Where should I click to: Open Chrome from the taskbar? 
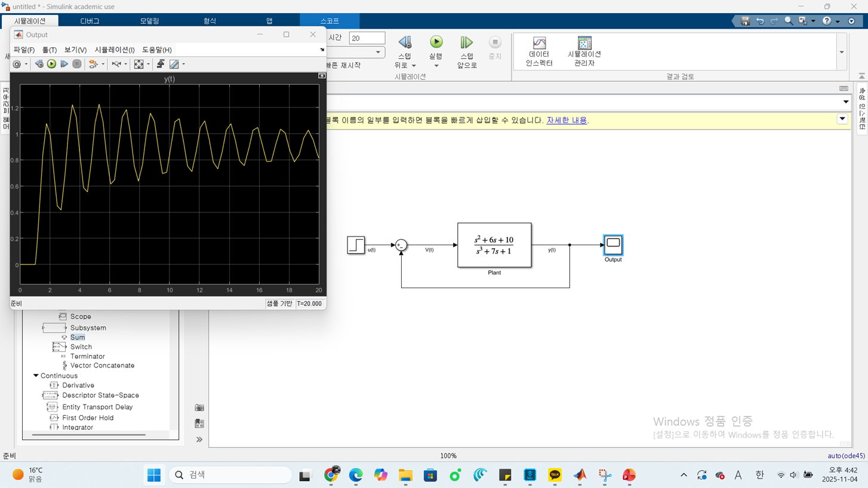[331, 475]
